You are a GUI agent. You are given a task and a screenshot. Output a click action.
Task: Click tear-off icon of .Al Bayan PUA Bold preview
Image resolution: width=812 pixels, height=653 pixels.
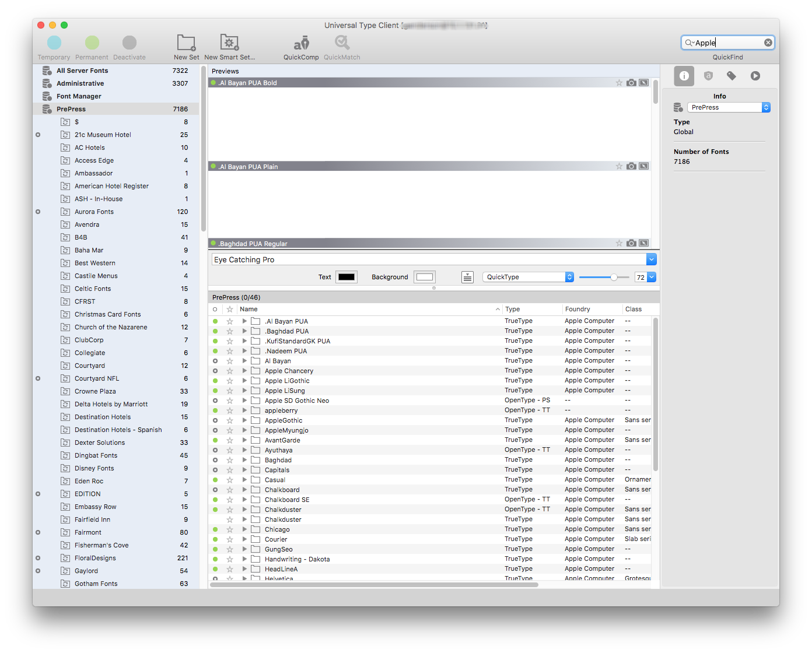click(643, 83)
